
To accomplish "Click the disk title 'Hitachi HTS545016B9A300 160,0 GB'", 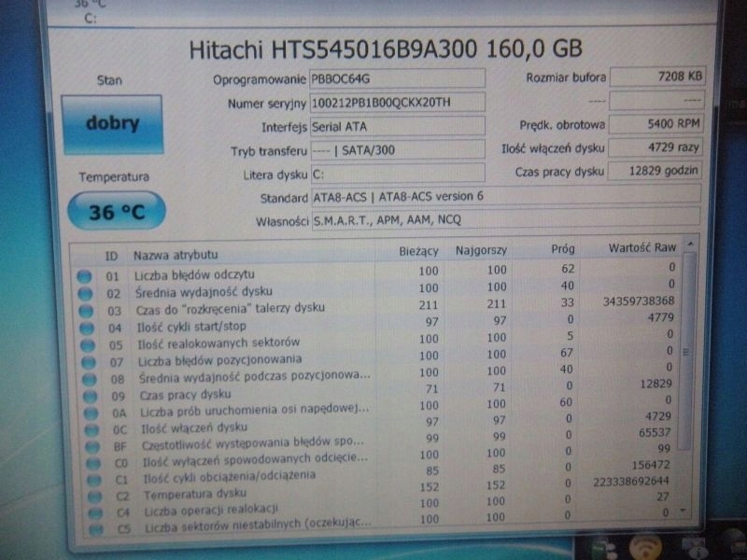I will pyautogui.click(x=386, y=49).
